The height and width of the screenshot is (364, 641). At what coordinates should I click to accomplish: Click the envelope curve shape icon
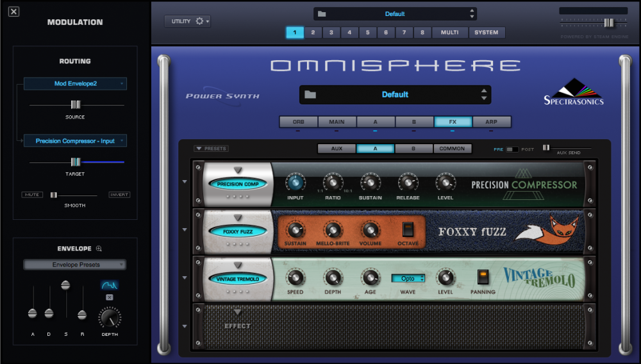(109, 285)
